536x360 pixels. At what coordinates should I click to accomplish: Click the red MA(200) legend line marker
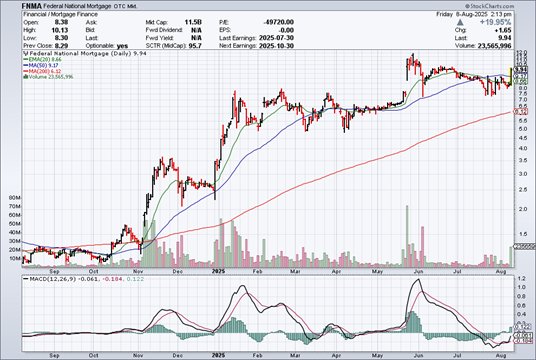tap(26, 71)
